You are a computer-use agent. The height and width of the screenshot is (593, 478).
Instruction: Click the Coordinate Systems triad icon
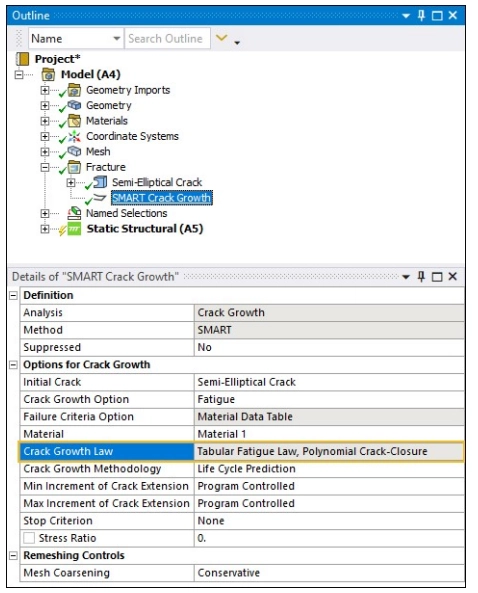coord(74,136)
